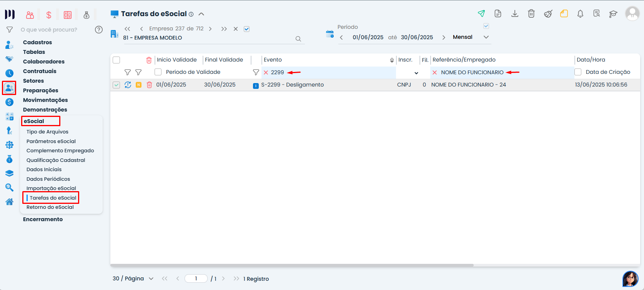Click the download icon in top toolbar

[514, 14]
